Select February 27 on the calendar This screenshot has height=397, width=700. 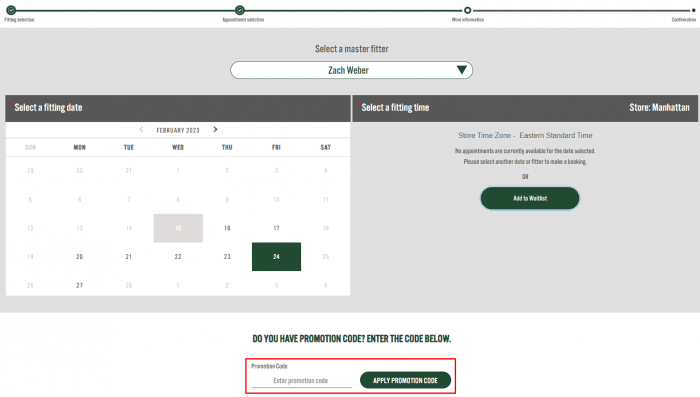[79, 285]
